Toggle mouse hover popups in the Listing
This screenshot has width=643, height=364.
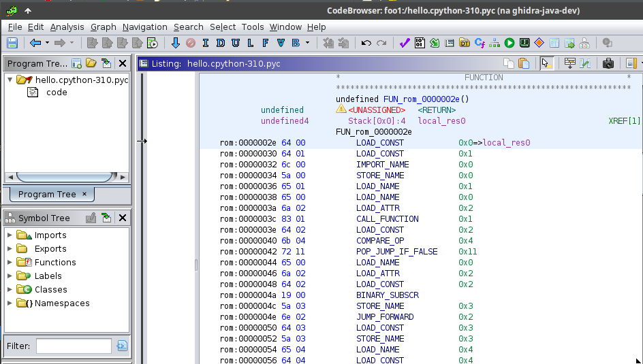pyautogui.click(x=547, y=63)
